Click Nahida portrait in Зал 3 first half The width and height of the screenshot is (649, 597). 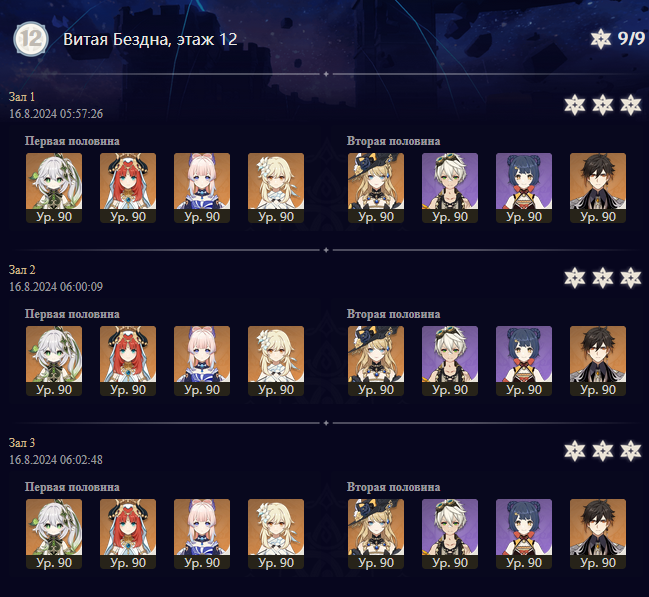54,534
